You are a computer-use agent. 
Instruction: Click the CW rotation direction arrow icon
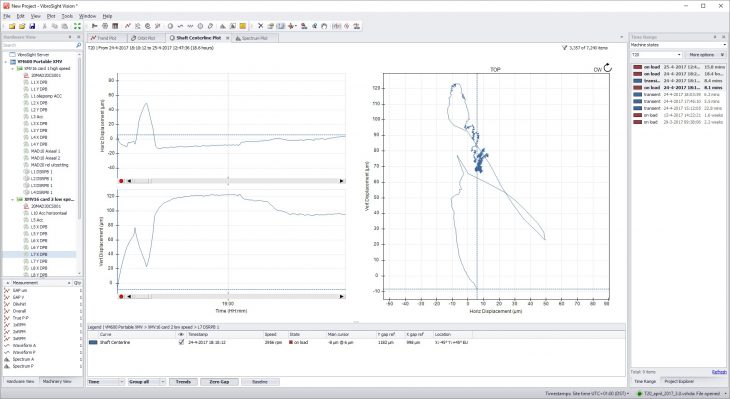608,68
